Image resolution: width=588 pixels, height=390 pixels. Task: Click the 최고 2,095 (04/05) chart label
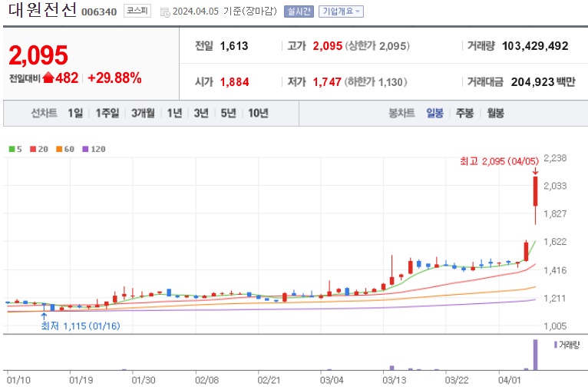pos(499,161)
